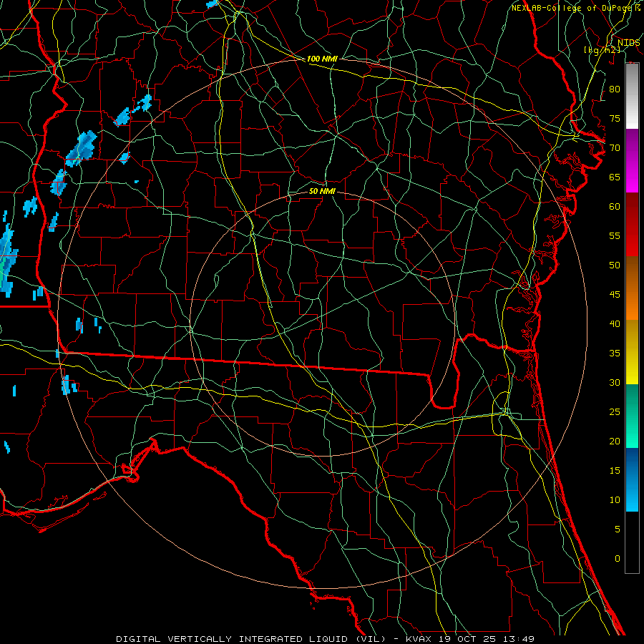The width and height of the screenshot is (644, 644).
Task: Pick the green segment of the VIL scale
Action: click(632, 416)
